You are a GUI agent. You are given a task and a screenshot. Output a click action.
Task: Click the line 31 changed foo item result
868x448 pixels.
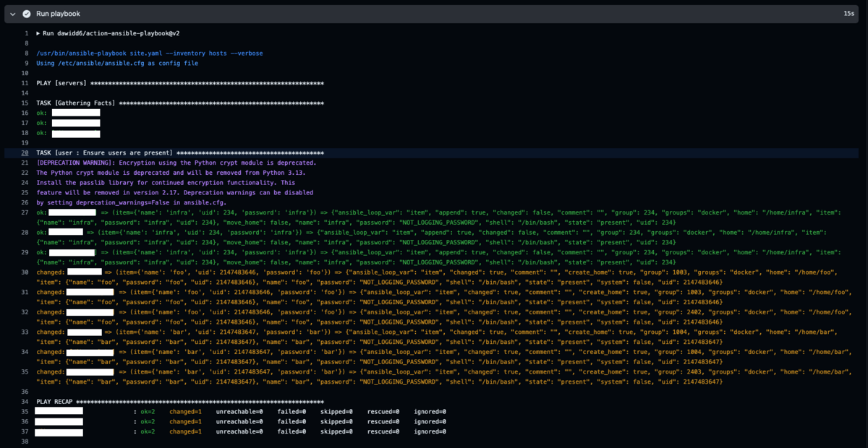444,297
